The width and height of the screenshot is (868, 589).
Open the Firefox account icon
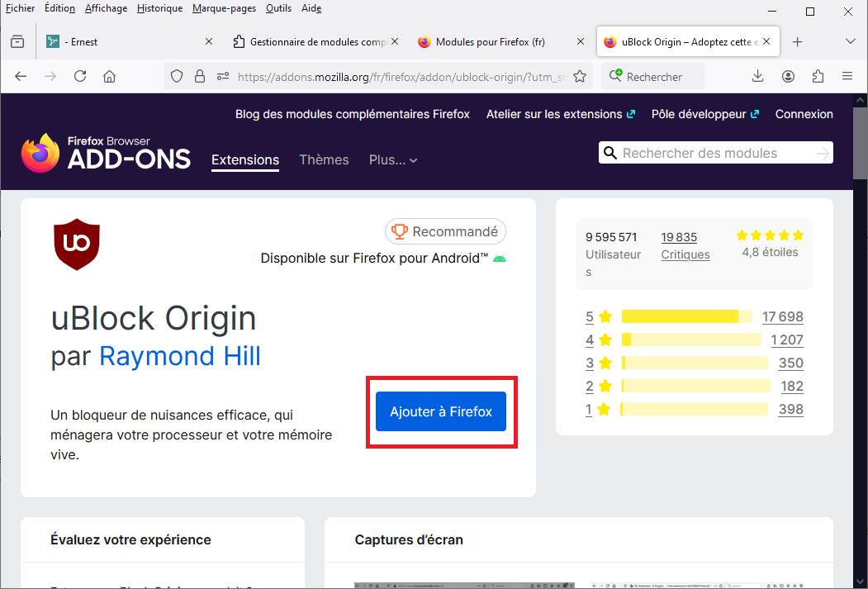[788, 77]
